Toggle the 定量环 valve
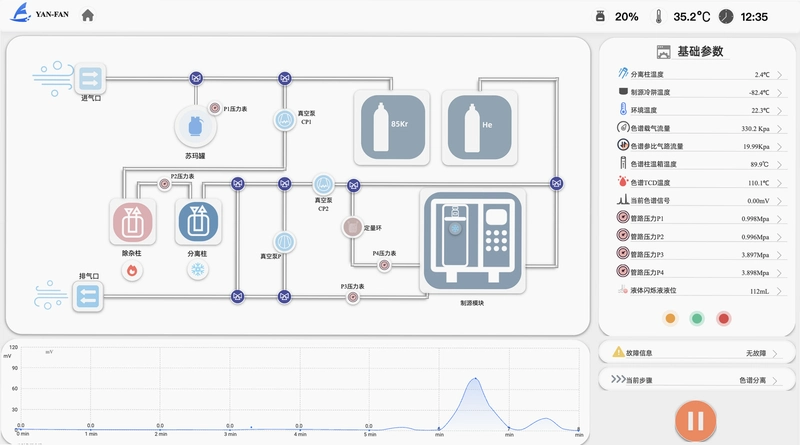Image resolution: width=800 pixels, height=445 pixels. coord(352,227)
